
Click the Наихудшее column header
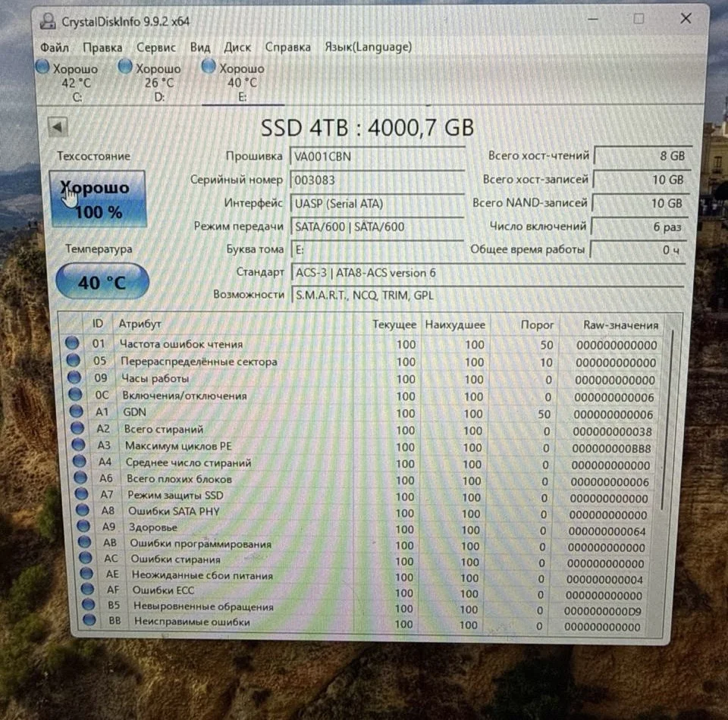(x=455, y=325)
